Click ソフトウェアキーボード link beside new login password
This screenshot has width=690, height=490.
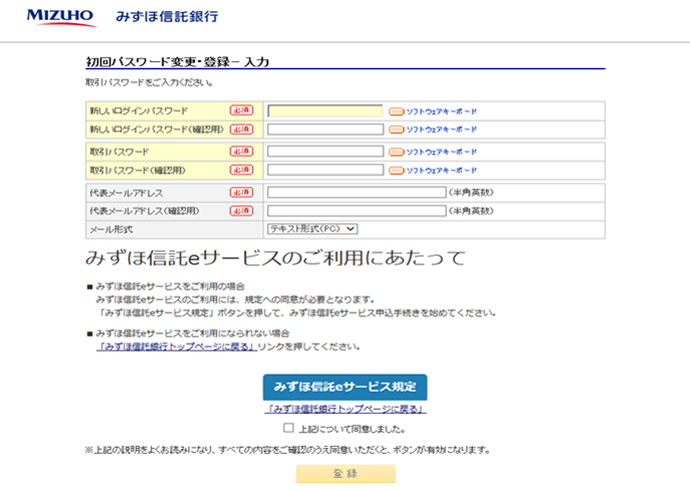441,112
